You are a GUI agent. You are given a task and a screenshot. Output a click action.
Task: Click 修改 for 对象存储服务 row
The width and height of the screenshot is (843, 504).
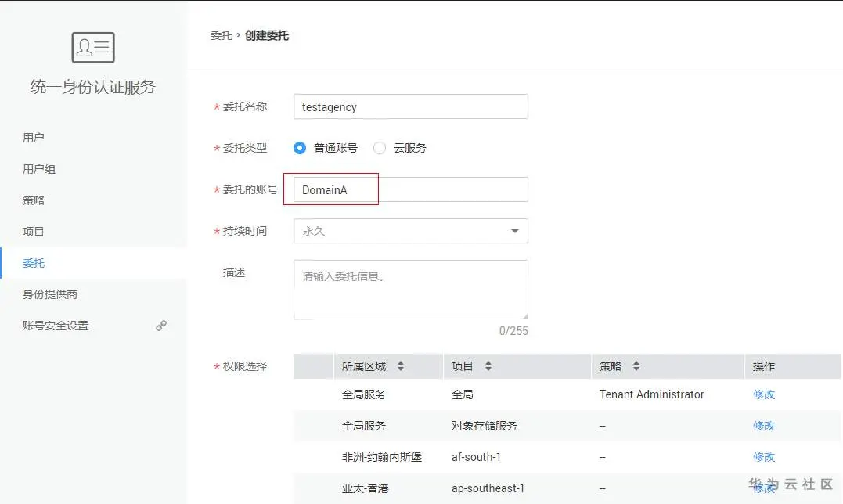(x=763, y=426)
